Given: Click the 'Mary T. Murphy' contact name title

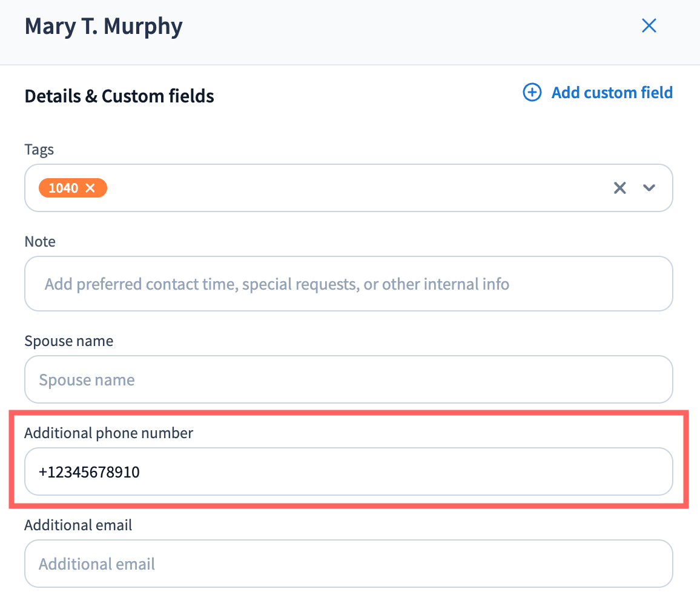Looking at the screenshot, I should pyautogui.click(x=104, y=27).
